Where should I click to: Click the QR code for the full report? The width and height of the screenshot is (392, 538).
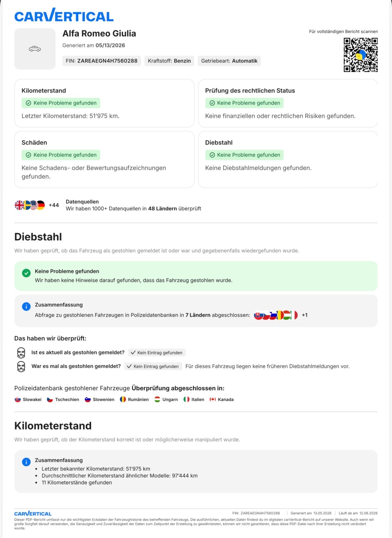pyautogui.click(x=361, y=55)
